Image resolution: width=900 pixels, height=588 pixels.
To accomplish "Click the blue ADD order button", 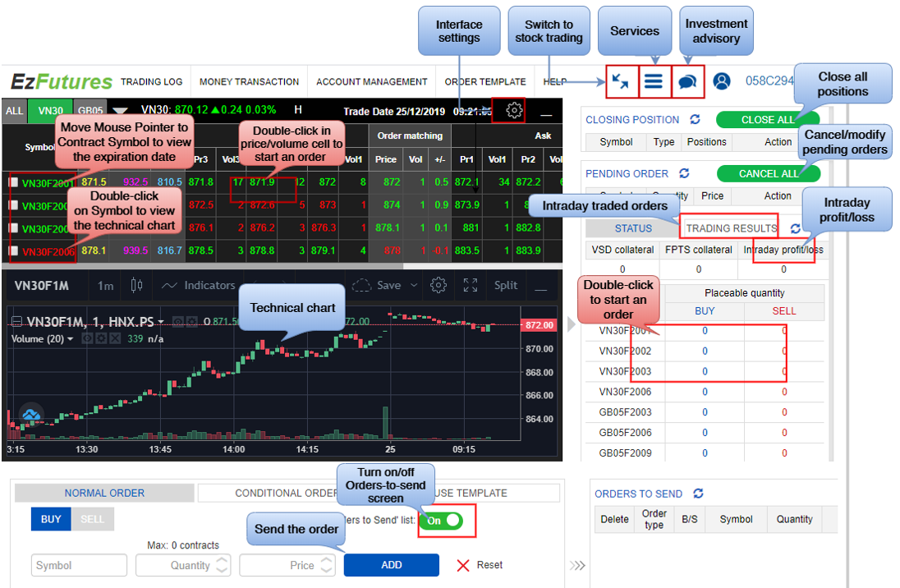I will [392, 565].
